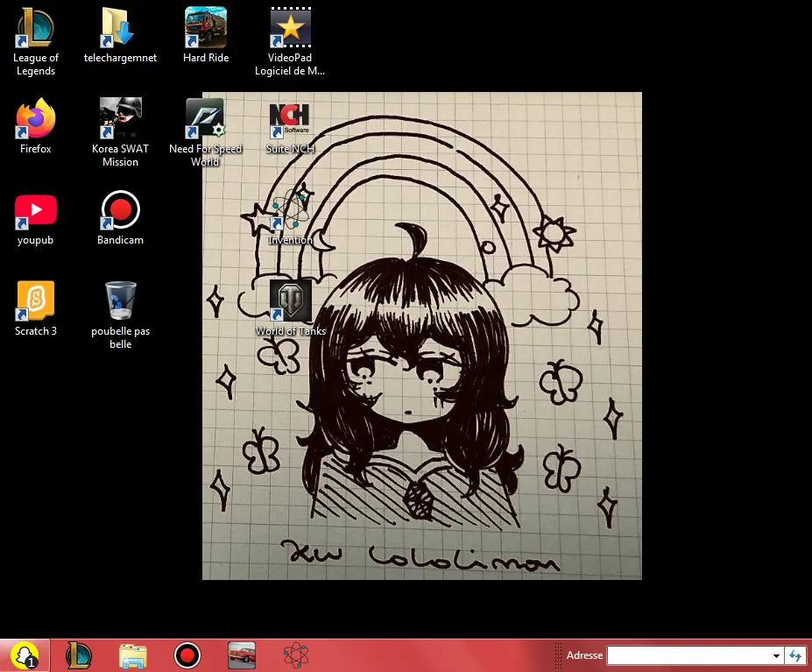Launch Need For Speed World
The height and width of the screenshot is (672, 812).
click(x=205, y=132)
